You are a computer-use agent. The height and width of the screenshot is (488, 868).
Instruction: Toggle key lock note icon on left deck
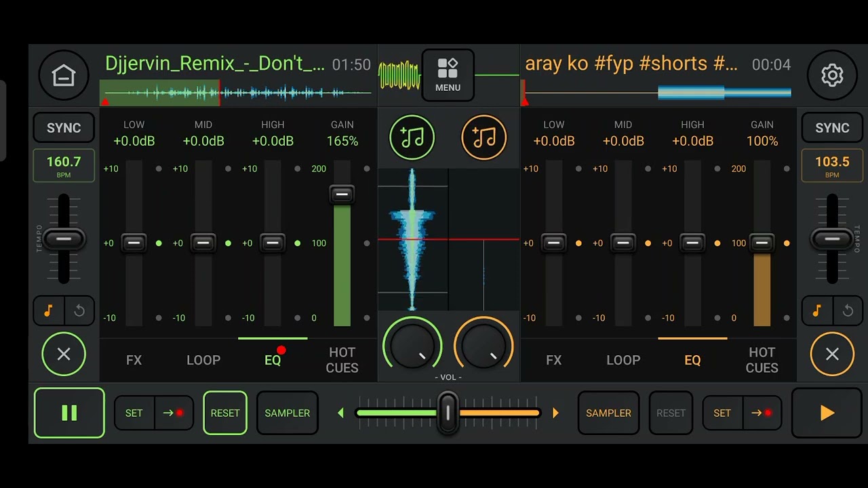tap(48, 311)
